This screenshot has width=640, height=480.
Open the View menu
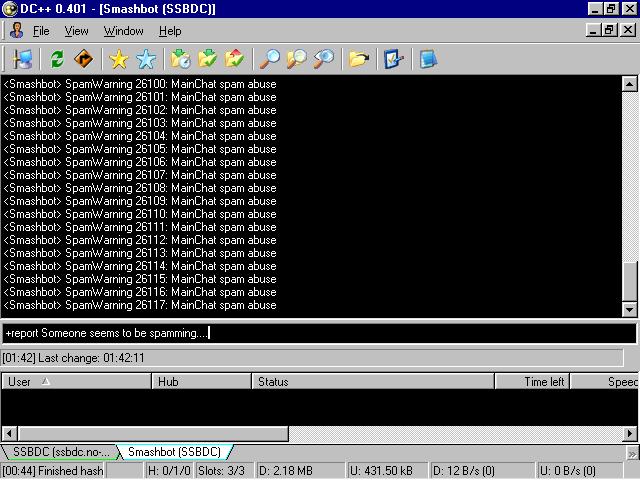click(76, 31)
